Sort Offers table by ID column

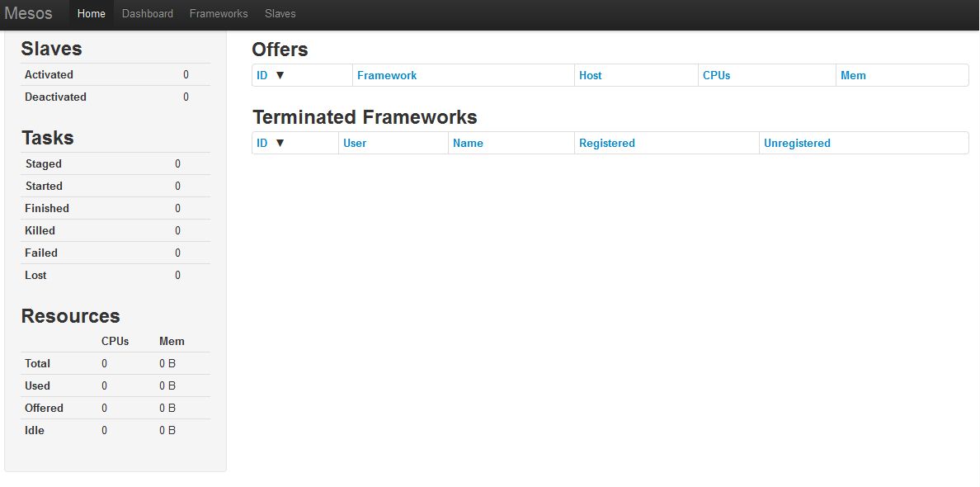[x=261, y=76]
